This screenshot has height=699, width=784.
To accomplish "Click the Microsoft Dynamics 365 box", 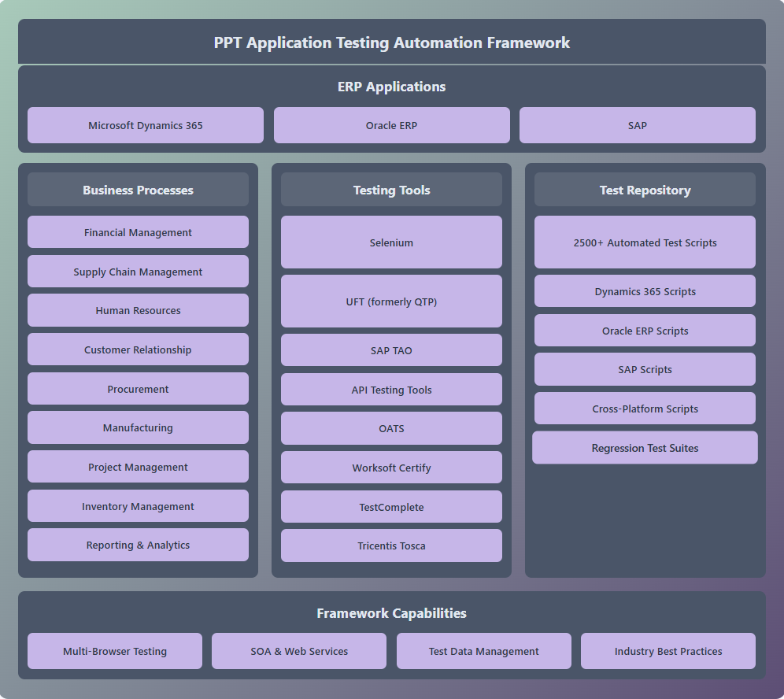I will pos(146,125).
